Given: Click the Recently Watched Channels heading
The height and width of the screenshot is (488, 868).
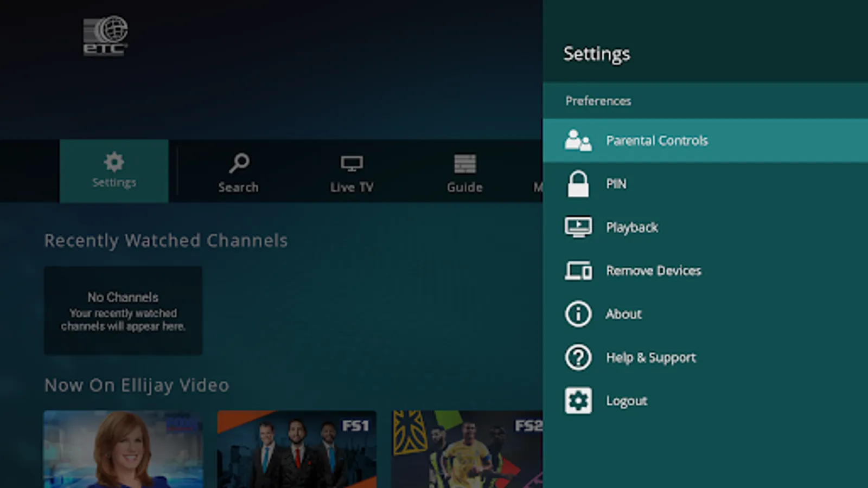Looking at the screenshot, I should coord(166,240).
